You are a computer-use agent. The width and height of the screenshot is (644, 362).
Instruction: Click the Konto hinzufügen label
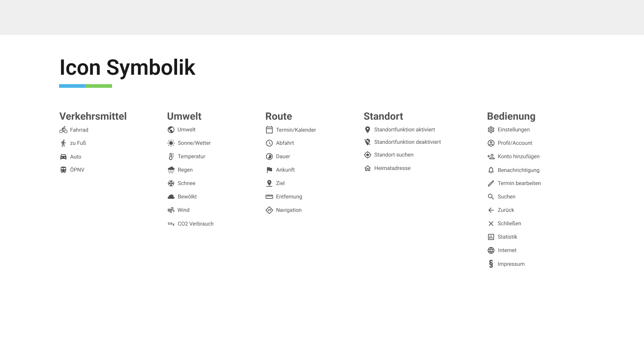[519, 157]
